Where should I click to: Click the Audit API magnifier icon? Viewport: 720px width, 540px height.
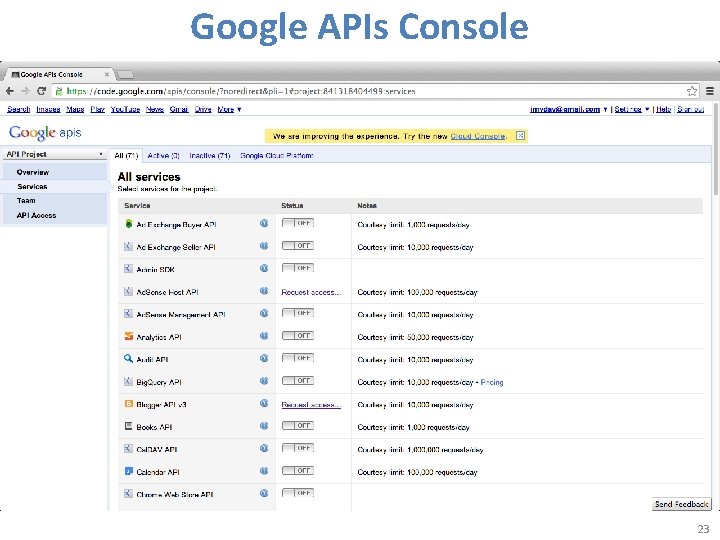pos(128,358)
